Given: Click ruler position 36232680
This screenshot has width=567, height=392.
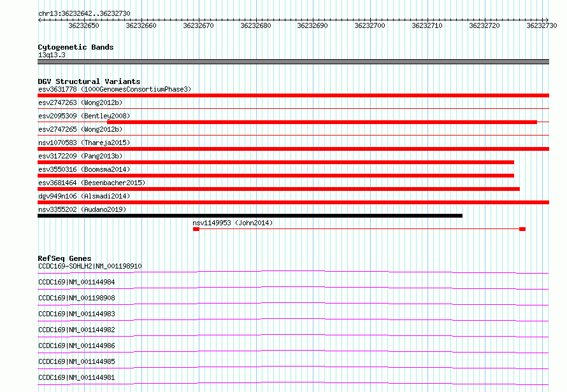Looking at the screenshot, I should pyautogui.click(x=255, y=25).
